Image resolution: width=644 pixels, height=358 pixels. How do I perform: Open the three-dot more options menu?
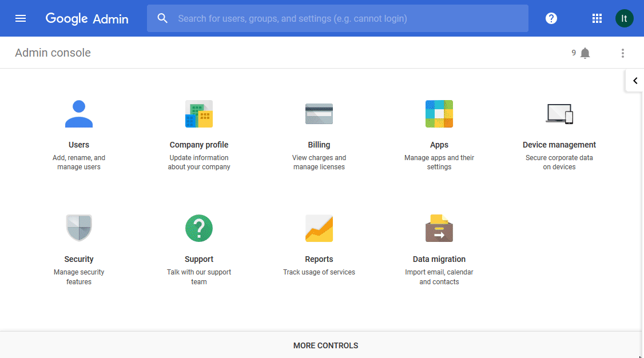pyautogui.click(x=623, y=53)
